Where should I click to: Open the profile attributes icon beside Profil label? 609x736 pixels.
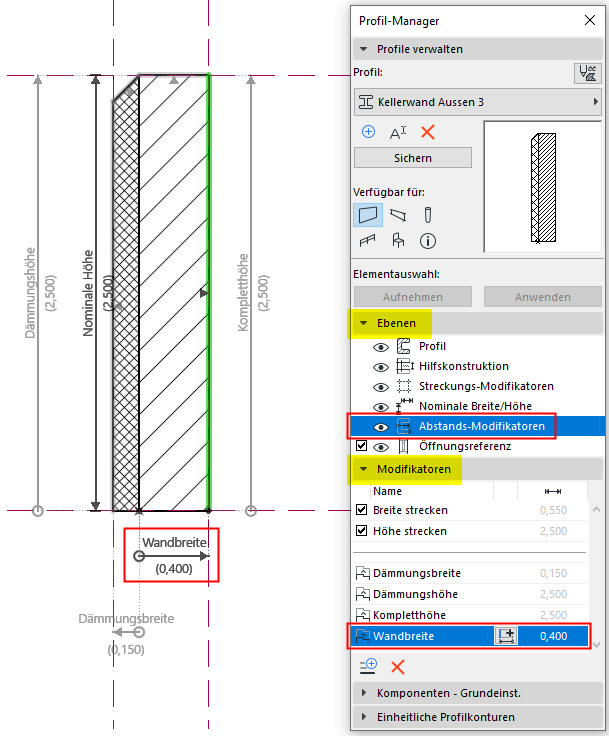pyautogui.click(x=587, y=73)
